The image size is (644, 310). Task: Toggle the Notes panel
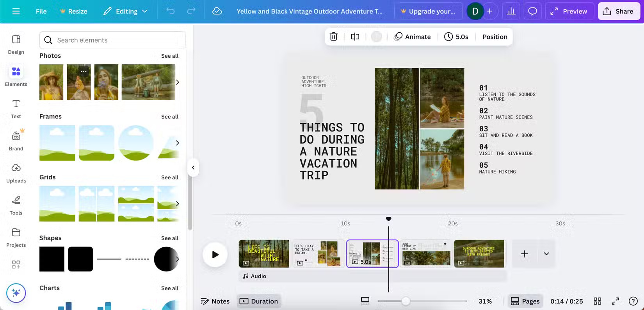click(x=215, y=301)
